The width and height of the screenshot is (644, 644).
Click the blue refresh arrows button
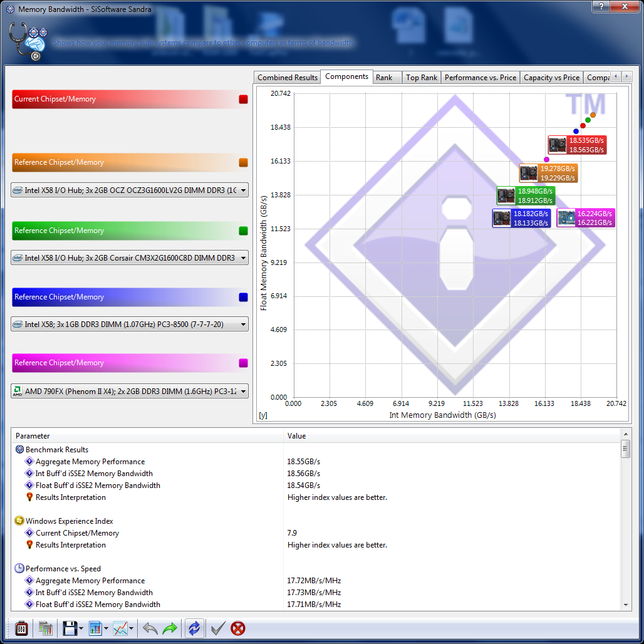(194, 628)
